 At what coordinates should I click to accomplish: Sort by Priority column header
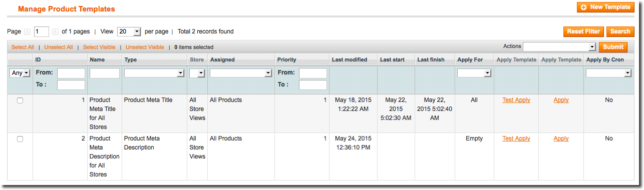pos(287,59)
